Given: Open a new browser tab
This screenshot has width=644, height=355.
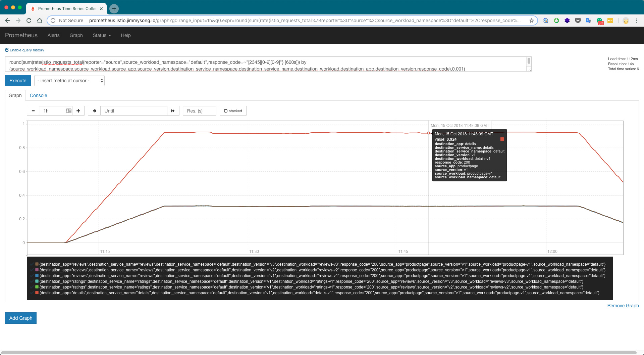Looking at the screenshot, I should coord(114,9).
